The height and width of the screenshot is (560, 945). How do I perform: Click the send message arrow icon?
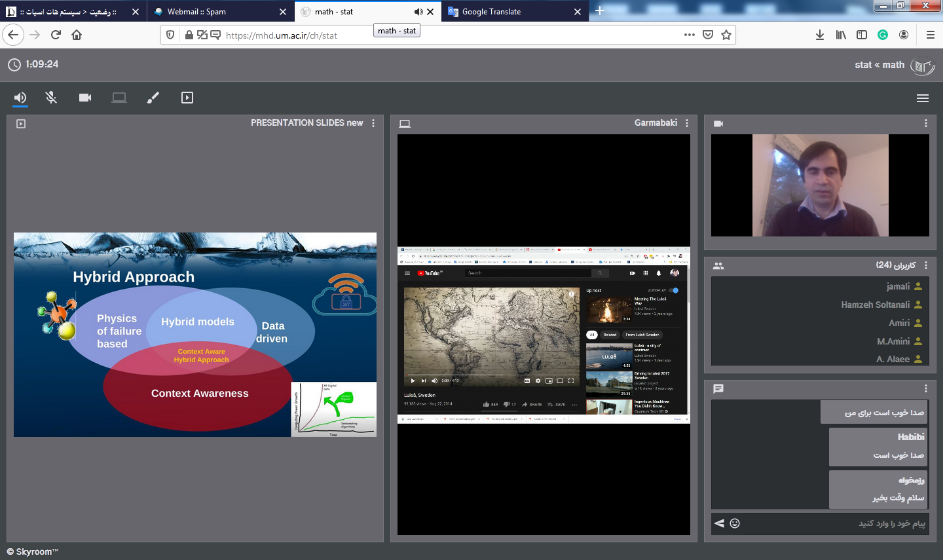[x=719, y=523]
